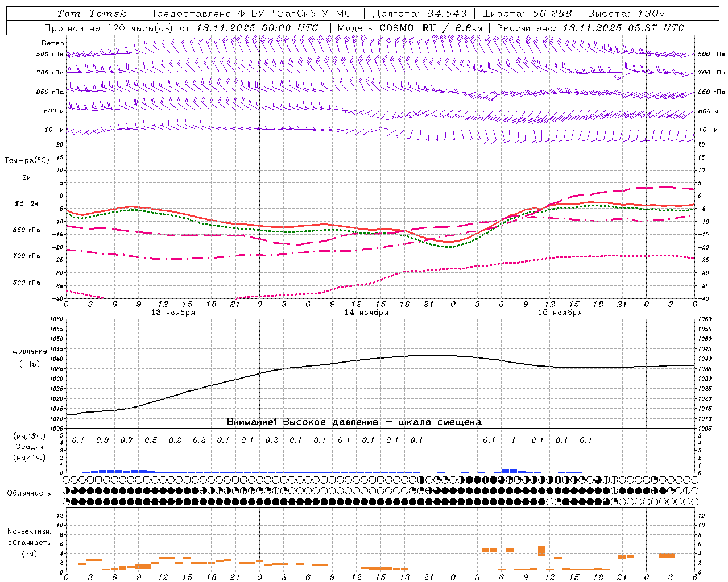Click the Широта: 56.288 value
This screenshot has width=728, height=582.
coord(527,14)
